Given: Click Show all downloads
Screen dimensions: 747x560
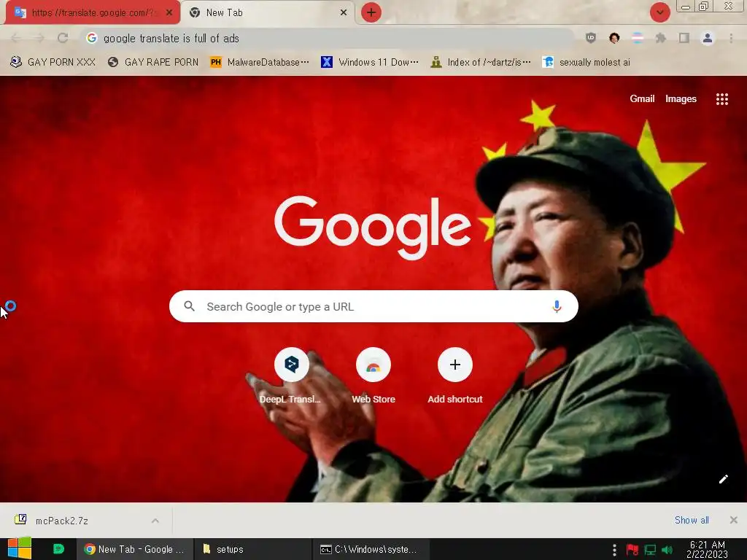Looking at the screenshot, I should [692, 520].
